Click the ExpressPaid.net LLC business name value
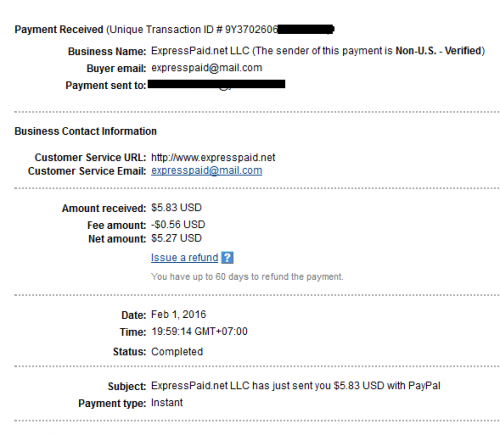This screenshot has width=500, height=435. 200,51
